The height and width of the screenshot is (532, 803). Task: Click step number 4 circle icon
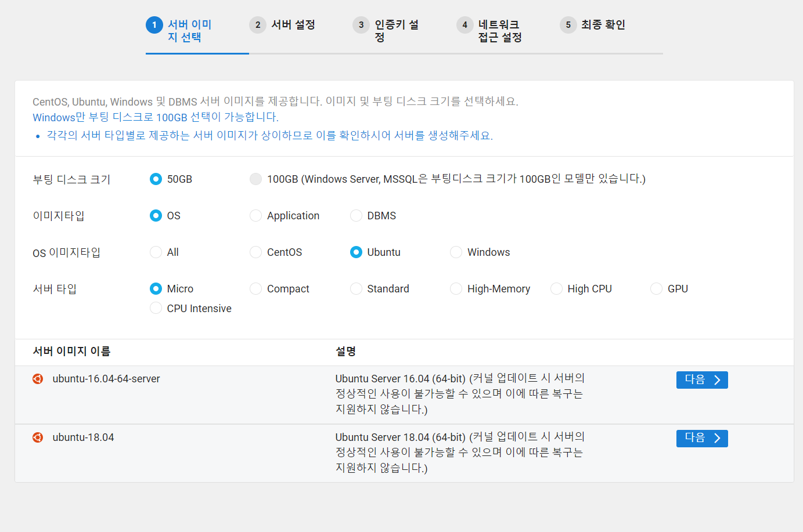465,25
